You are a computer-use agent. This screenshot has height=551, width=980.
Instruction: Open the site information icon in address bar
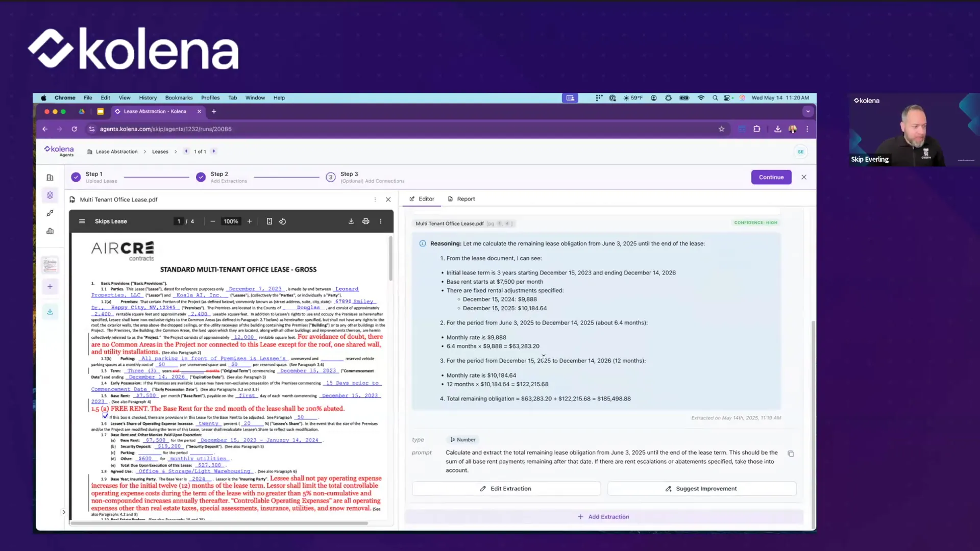[92, 129]
